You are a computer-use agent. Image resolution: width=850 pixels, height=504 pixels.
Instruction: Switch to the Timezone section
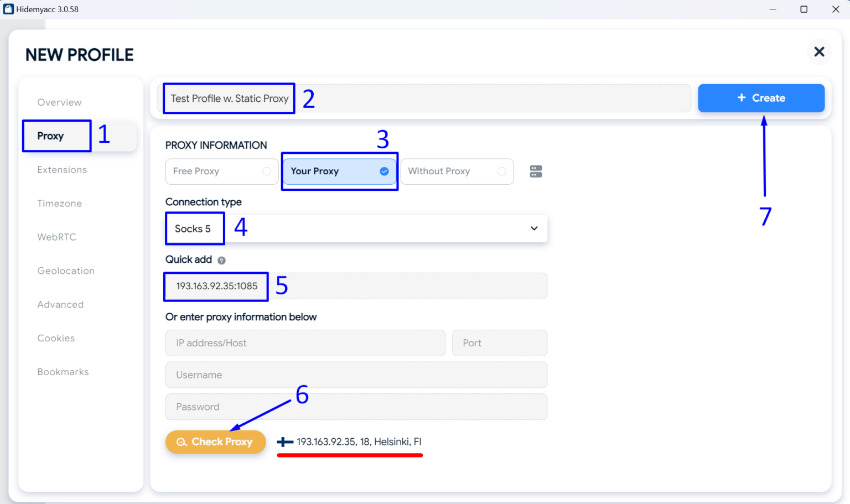(x=59, y=203)
